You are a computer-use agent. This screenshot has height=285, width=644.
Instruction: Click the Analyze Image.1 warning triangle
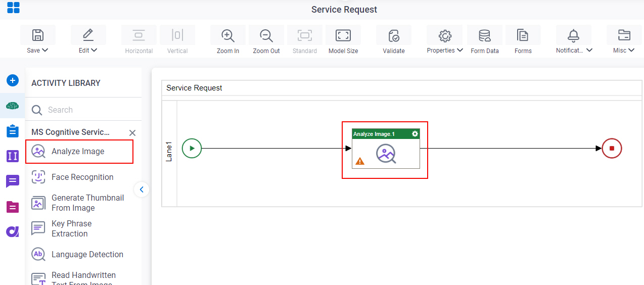tap(360, 161)
